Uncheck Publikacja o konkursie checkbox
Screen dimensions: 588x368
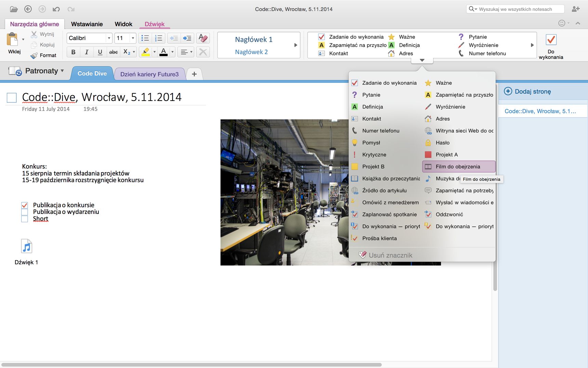pos(25,205)
